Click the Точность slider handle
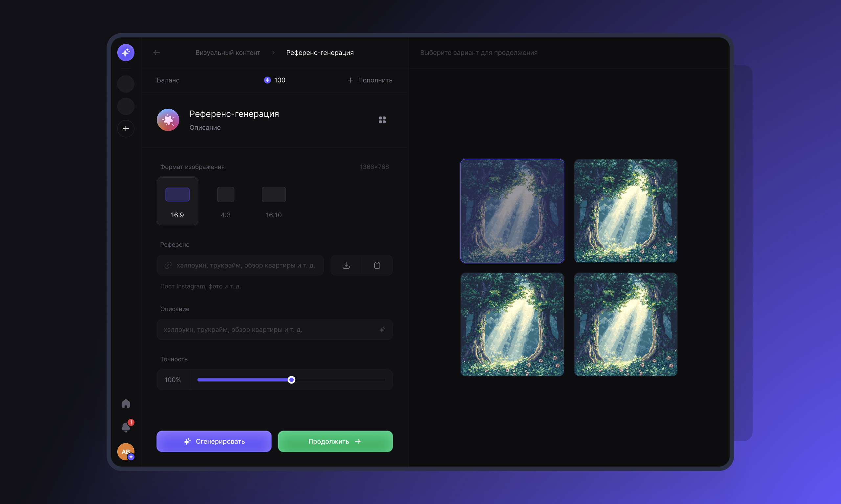841x504 pixels. pos(291,380)
